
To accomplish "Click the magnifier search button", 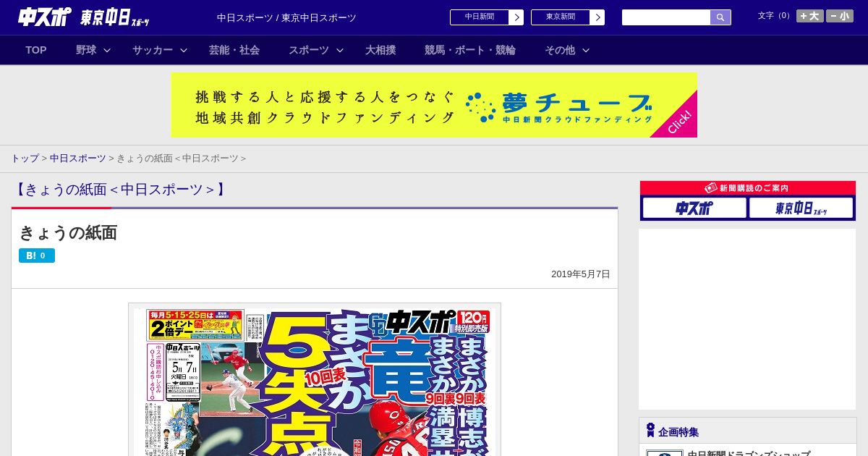I will (x=720, y=17).
